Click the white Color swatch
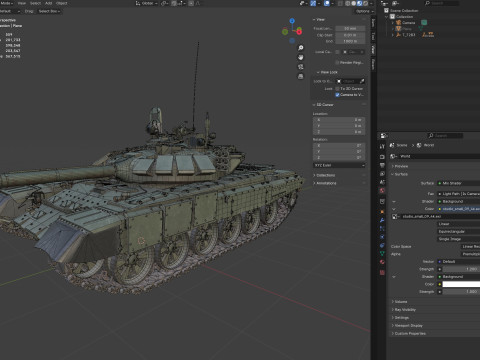This screenshot has height=360, width=480. [x=461, y=284]
